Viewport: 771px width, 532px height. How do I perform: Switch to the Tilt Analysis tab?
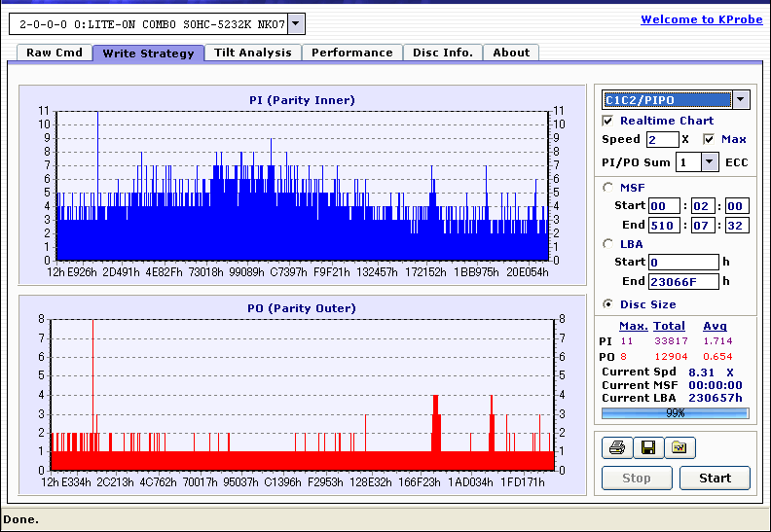[x=252, y=53]
